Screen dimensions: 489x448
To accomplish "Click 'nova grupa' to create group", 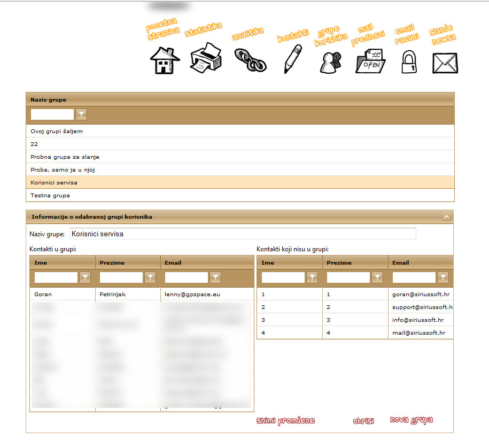I will 412,420.
